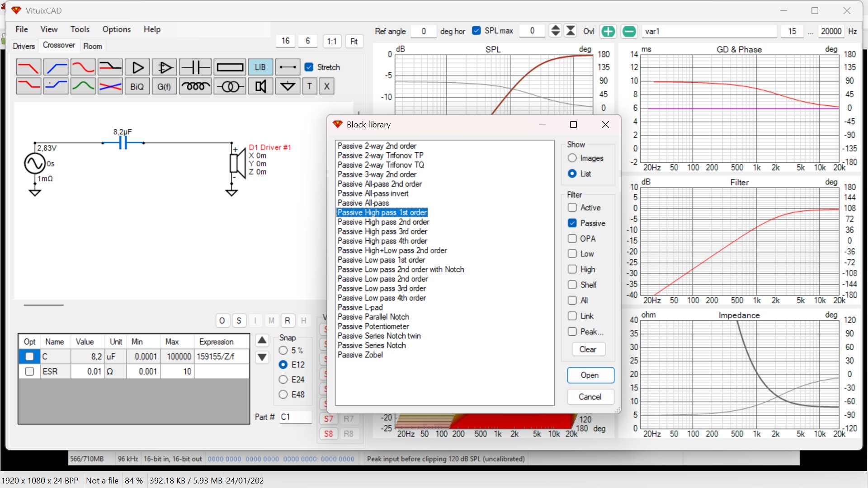
Task: Add a buffer amplifier triangle block
Action: coord(137,67)
